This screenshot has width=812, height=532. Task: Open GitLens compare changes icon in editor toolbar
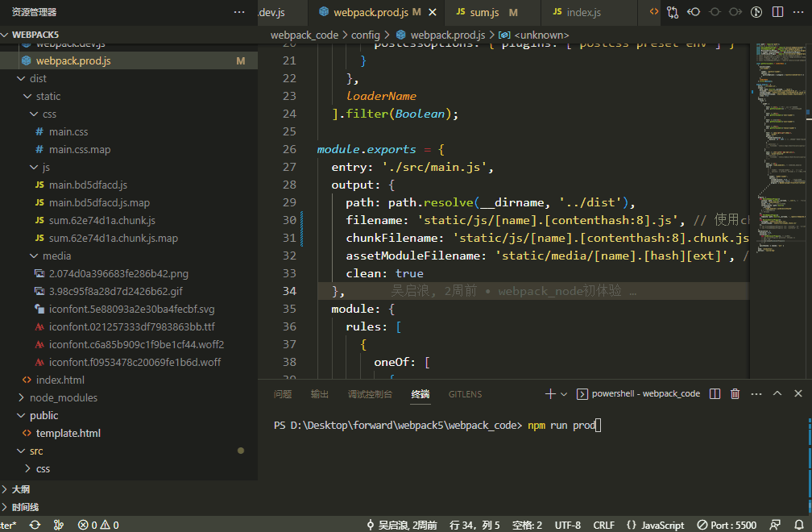coord(673,12)
